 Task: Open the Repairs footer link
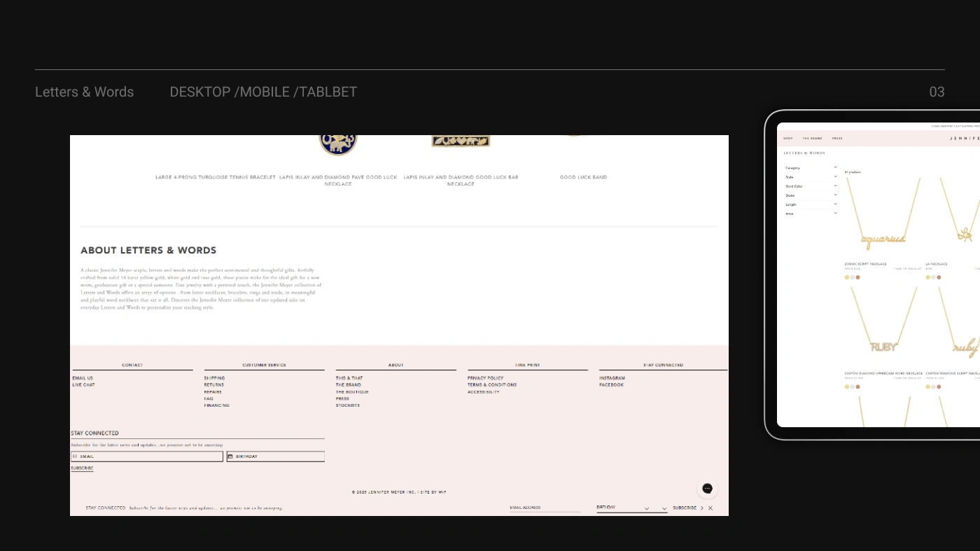(x=213, y=392)
